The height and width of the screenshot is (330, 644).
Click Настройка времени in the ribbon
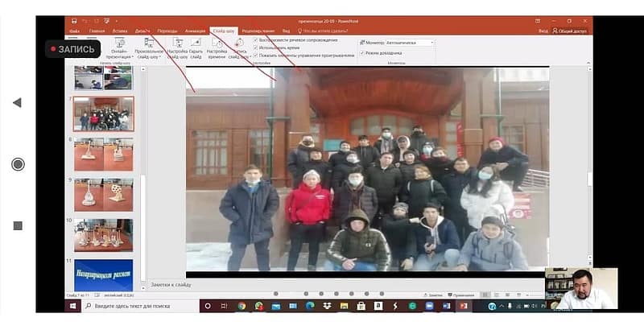tap(217, 49)
